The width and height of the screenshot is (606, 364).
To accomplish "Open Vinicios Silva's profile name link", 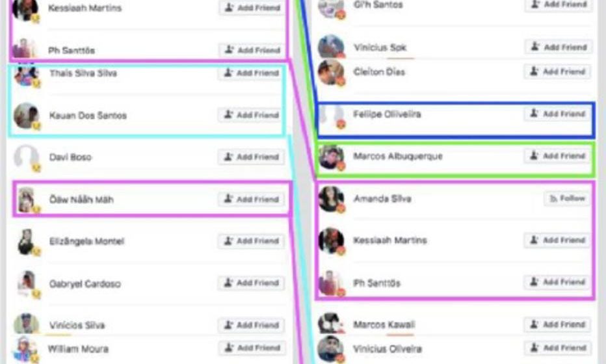I will tap(77, 326).
